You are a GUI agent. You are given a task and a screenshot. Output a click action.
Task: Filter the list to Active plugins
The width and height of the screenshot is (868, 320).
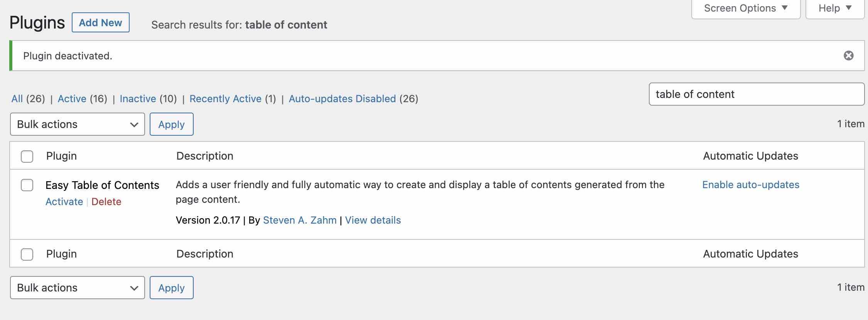[x=72, y=99]
